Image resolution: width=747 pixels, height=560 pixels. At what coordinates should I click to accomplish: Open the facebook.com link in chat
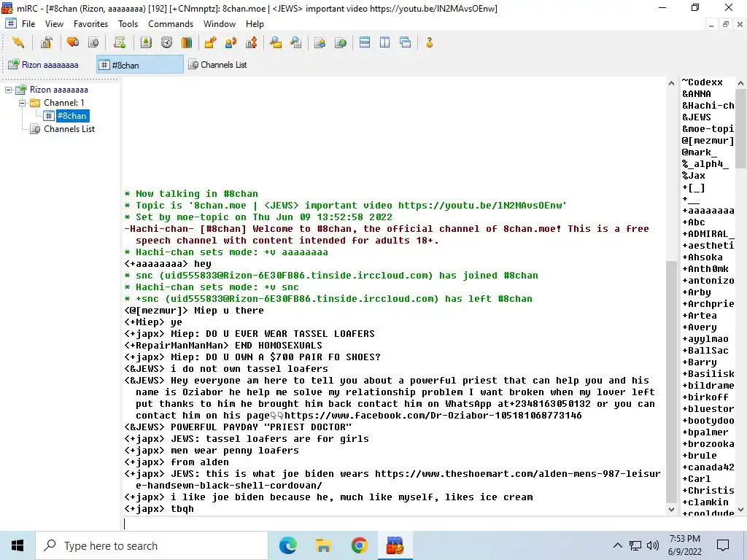click(x=433, y=416)
